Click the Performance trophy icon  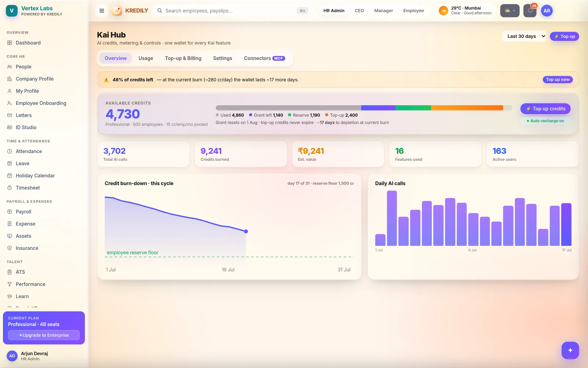tap(10, 284)
